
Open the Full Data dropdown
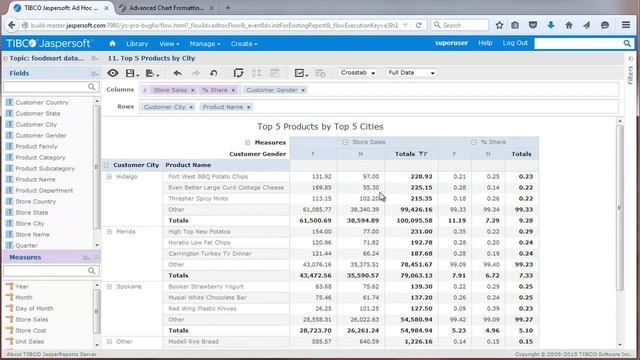point(411,73)
